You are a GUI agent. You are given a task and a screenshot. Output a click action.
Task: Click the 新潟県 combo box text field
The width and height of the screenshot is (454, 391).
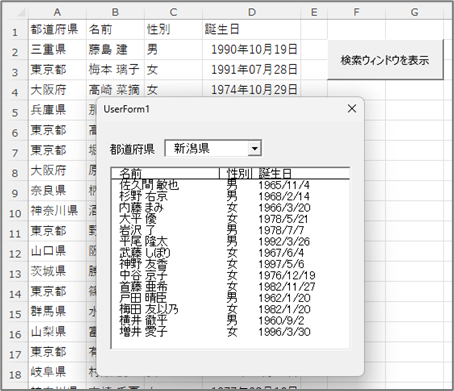(207, 148)
